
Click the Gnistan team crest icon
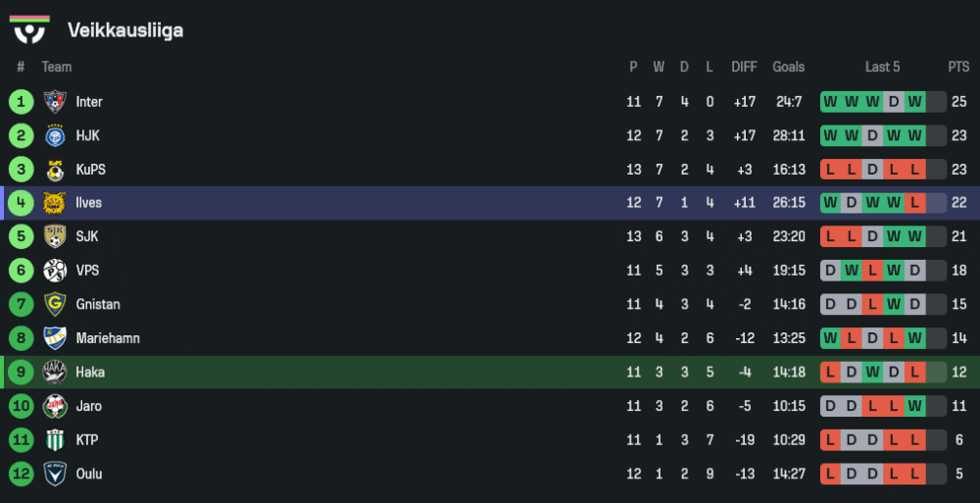(x=54, y=304)
